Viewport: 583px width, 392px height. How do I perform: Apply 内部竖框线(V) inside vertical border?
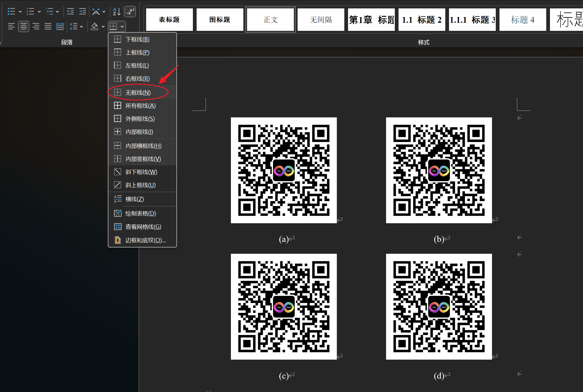point(142,159)
